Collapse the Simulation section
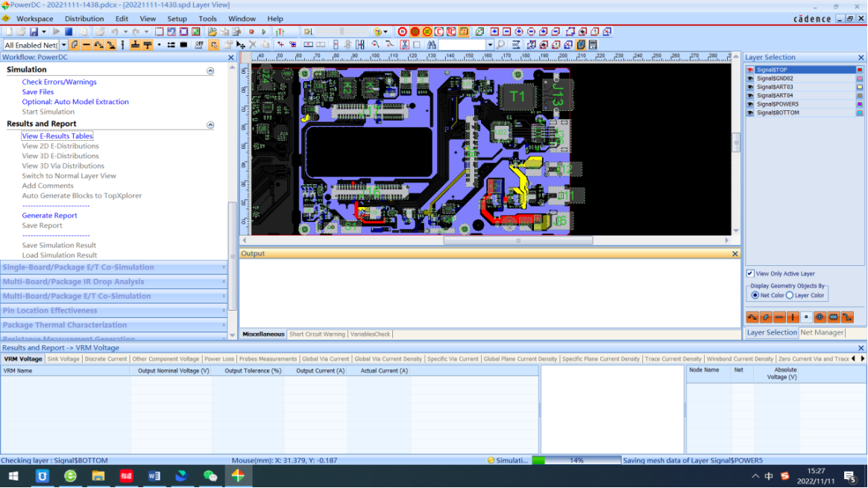Screen dimensions: 868x488 [x=210, y=71]
